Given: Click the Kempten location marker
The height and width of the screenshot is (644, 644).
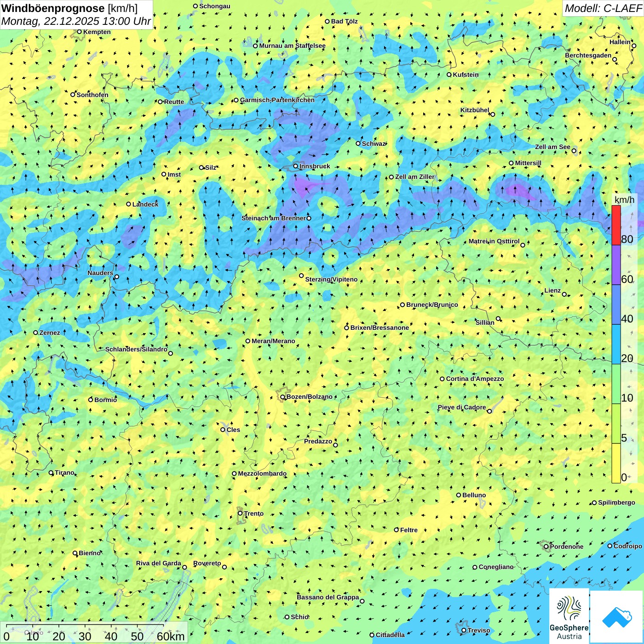Looking at the screenshot, I should [79, 32].
